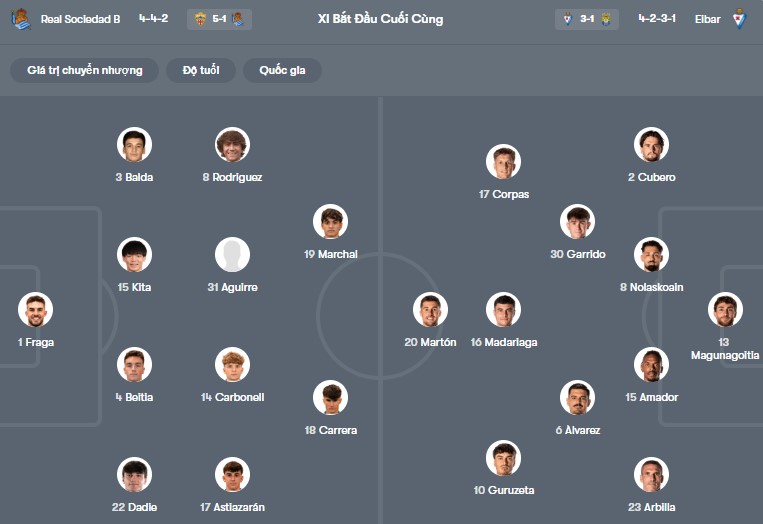
Task: Select the 15 Amador player photo
Action: [651, 365]
